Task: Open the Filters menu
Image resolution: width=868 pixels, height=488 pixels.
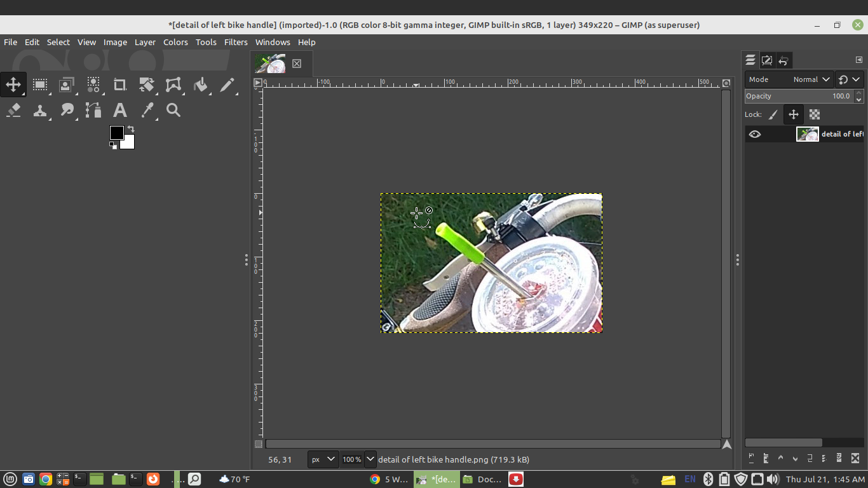Action: pyautogui.click(x=236, y=42)
